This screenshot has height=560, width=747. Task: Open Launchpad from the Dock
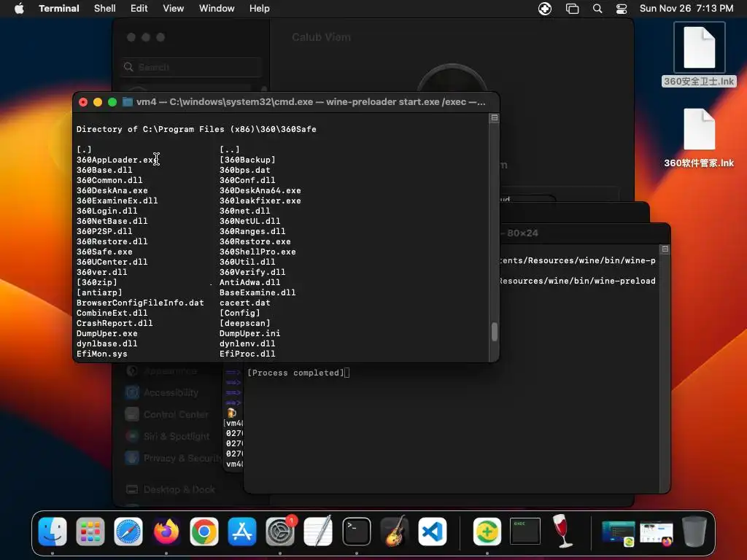click(x=90, y=532)
